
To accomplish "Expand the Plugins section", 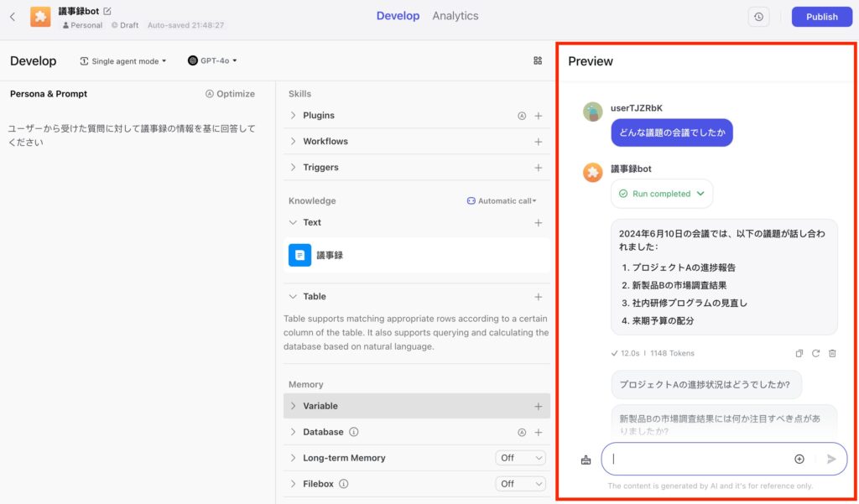I will point(293,116).
